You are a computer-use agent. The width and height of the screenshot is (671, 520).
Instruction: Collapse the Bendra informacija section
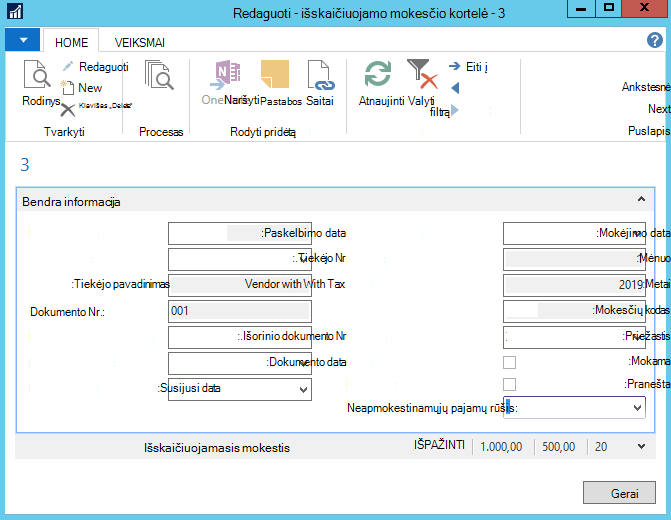(x=641, y=199)
